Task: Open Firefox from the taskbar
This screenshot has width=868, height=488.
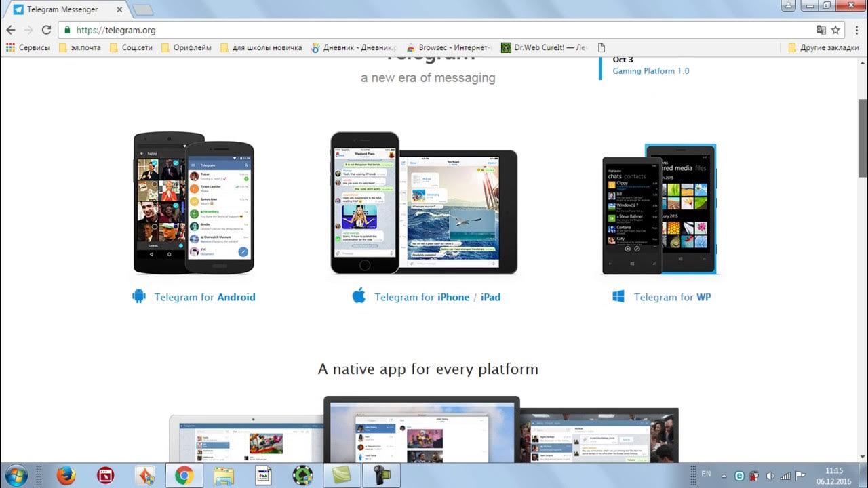Action: [66, 476]
